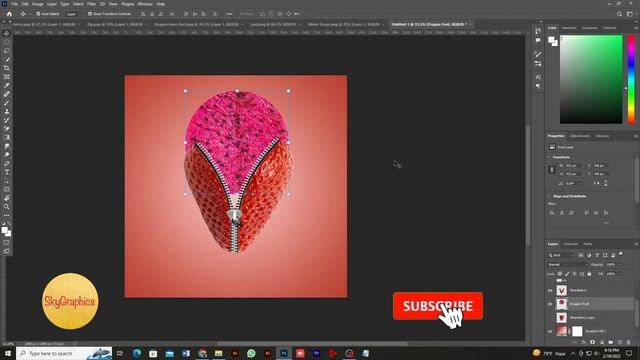Click the Create new adjustment layer icon
This screenshot has height=360, width=640.
coord(602,342)
